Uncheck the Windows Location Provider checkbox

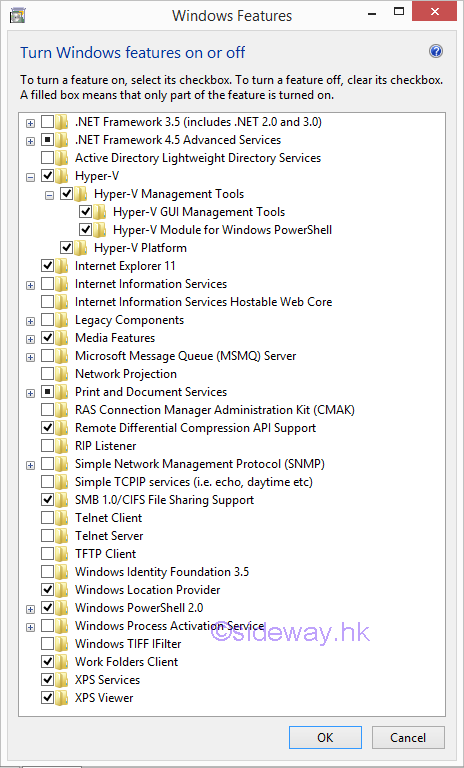click(x=48, y=590)
